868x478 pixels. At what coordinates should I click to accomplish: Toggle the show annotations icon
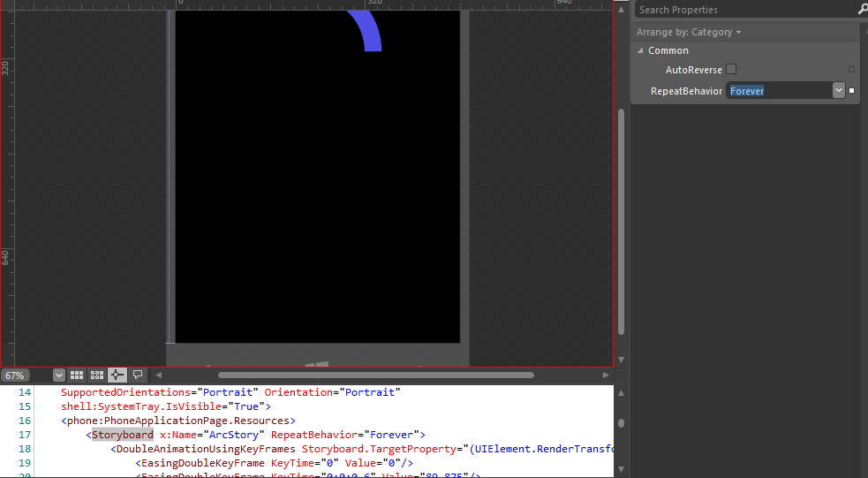pyautogui.click(x=138, y=376)
